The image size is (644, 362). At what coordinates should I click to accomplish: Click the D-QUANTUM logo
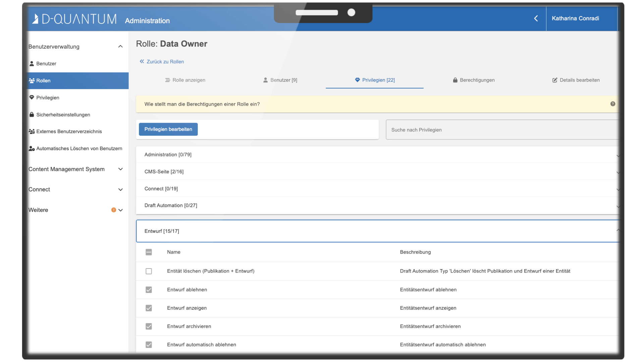click(x=74, y=19)
